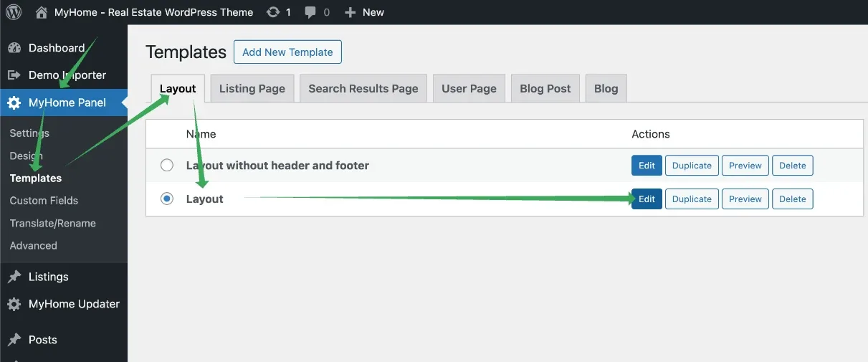The width and height of the screenshot is (868, 362).
Task: Click the updates refresh icon
Action: point(272,12)
